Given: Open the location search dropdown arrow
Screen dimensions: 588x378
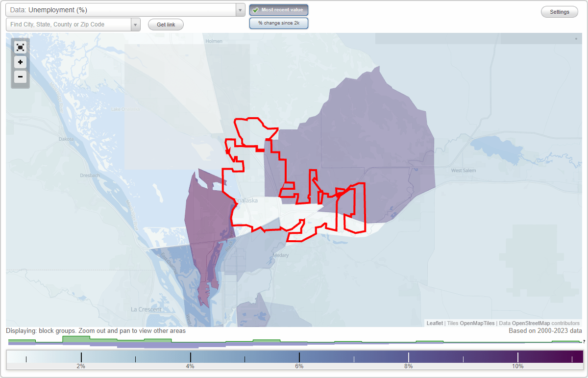Looking at the screenshot, I should click(x=136, y=25).
